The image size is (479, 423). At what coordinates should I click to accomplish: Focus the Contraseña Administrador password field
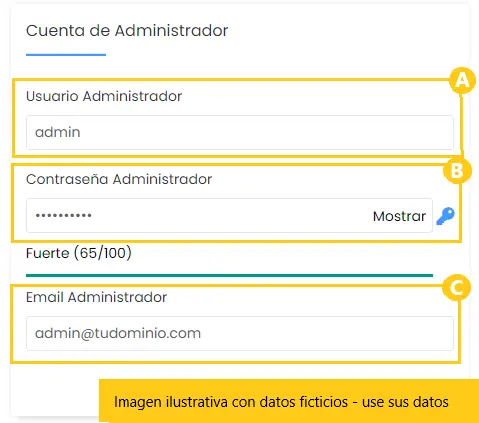point(229,216)
